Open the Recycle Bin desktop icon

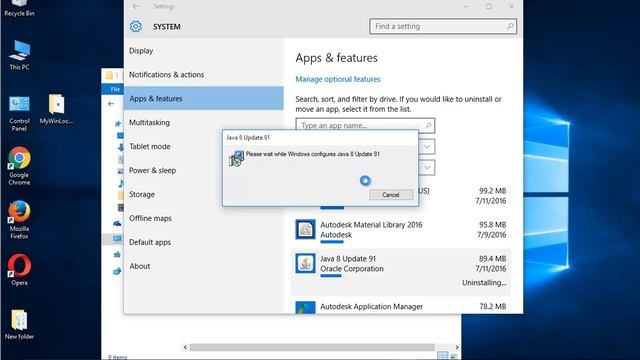tap(19, 7)
